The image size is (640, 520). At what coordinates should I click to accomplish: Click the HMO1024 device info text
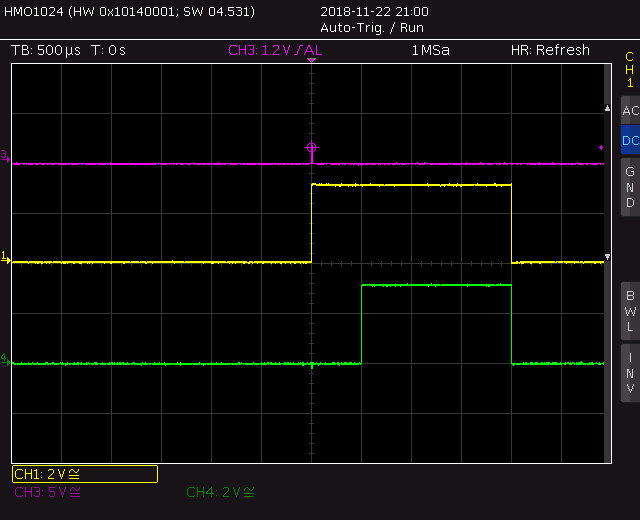(x=129, y=12)
